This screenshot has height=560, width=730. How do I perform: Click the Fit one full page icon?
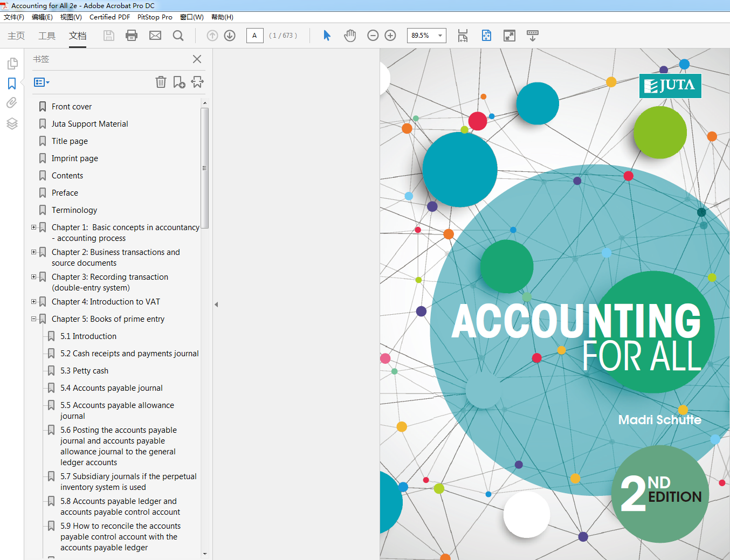click(486, 36)
